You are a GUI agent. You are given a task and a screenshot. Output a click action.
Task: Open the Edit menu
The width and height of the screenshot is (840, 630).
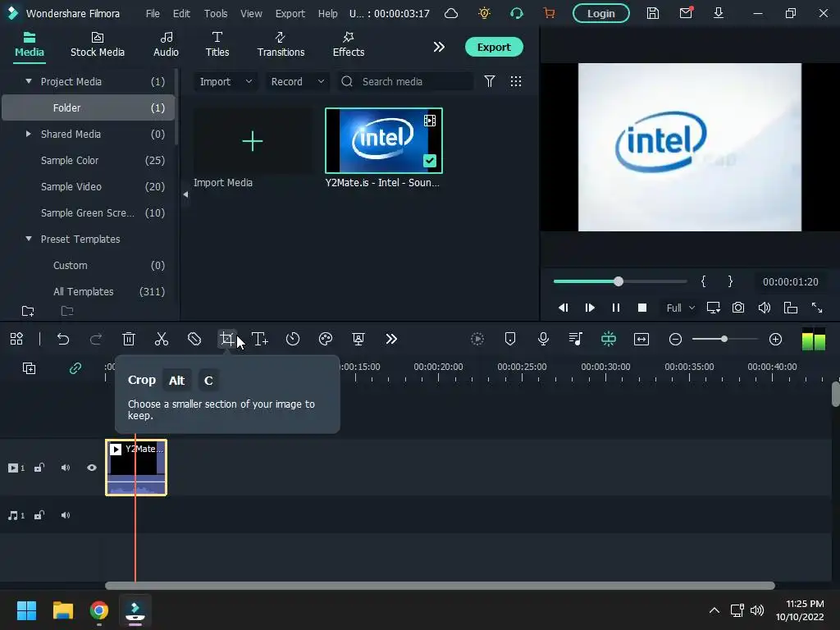[181, 13]
